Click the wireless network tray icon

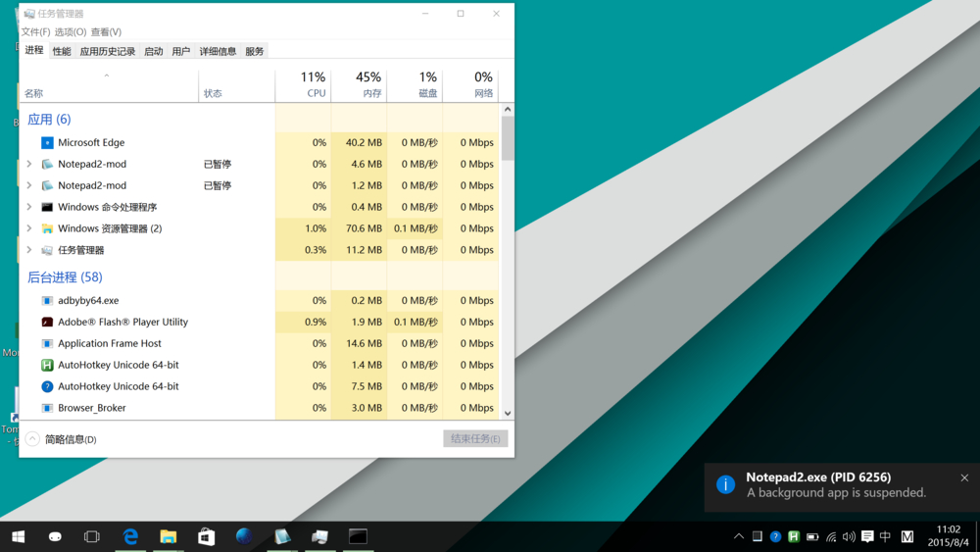[x=831, y=536]
